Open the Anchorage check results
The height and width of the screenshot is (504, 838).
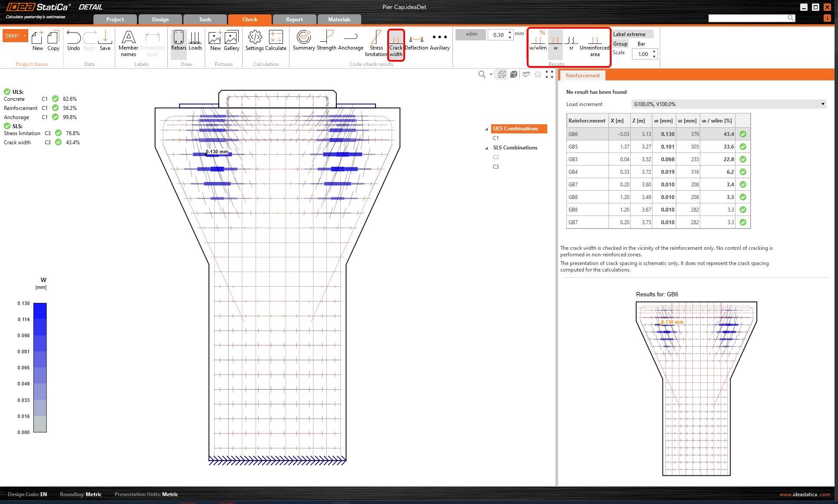pos(350,42)
